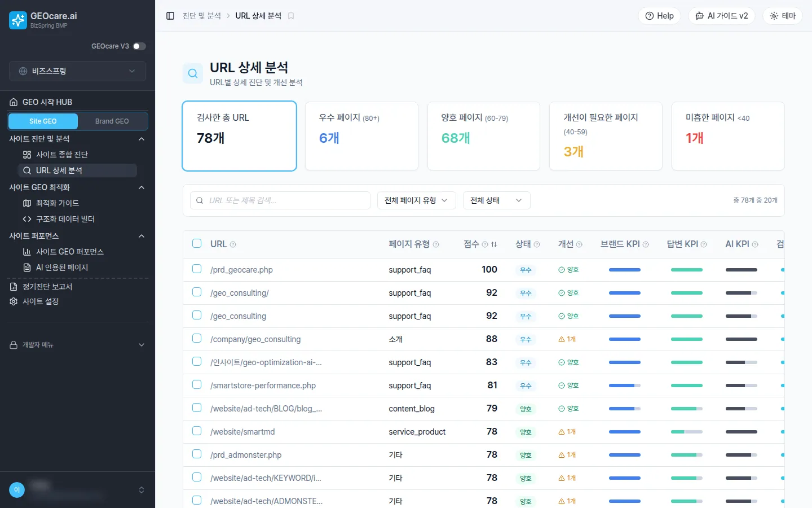Open the 비즈스프링 site selector dropdown
This screenshot has width=812, height=508.
(x=77, y=71)
